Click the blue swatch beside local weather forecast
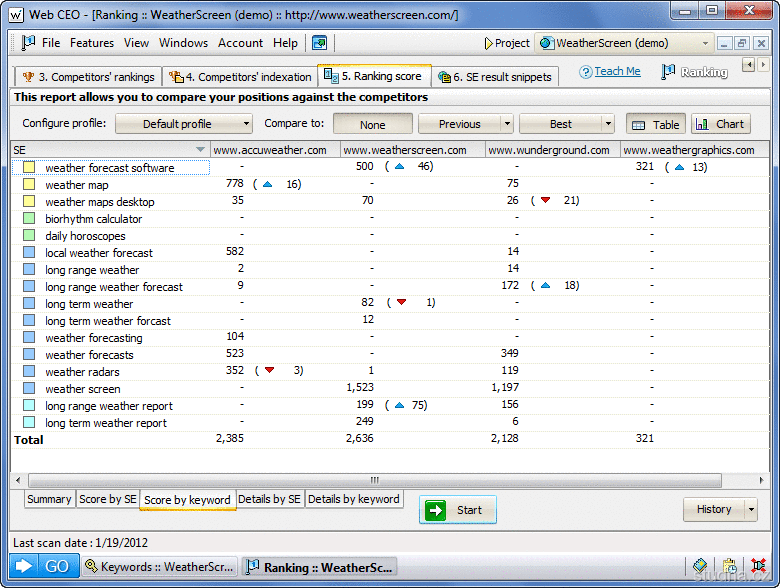The width and height of the screenshot is (780, 588). click(x=29, y=252)
